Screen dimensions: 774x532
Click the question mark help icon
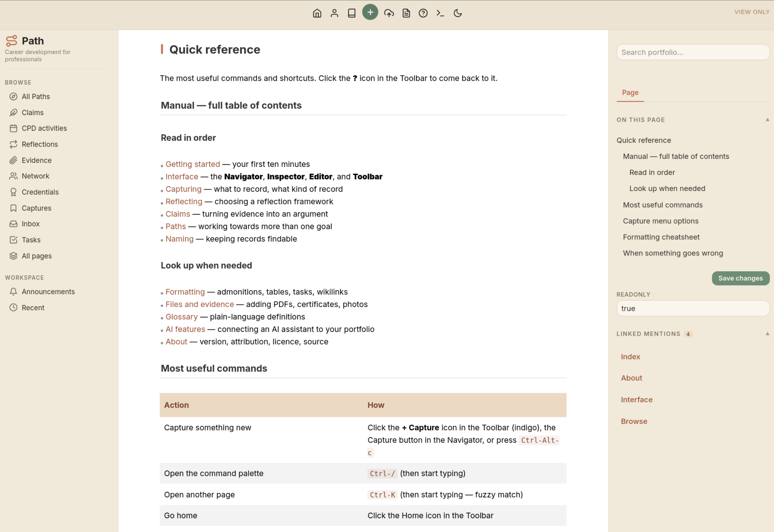(423, 13)
